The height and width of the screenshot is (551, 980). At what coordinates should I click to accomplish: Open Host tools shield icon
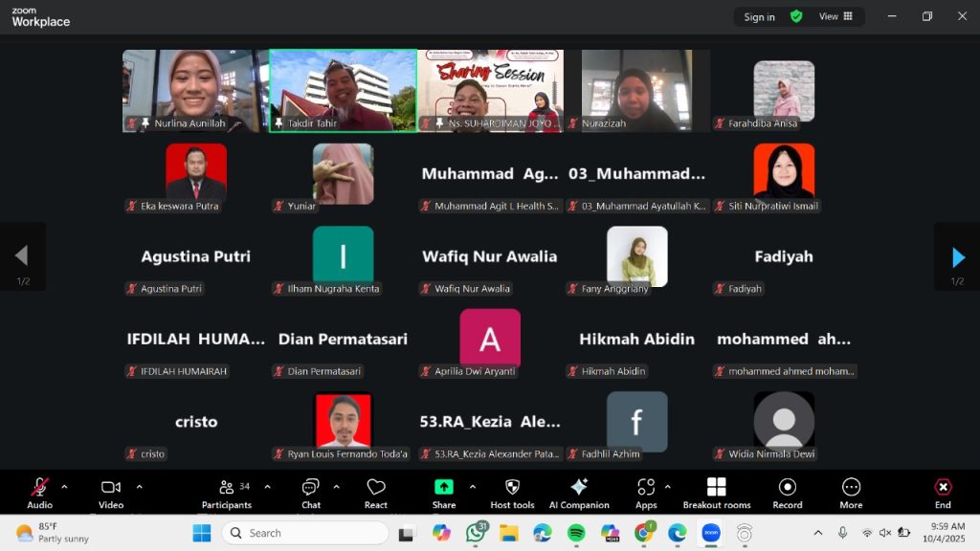[512, 488]
